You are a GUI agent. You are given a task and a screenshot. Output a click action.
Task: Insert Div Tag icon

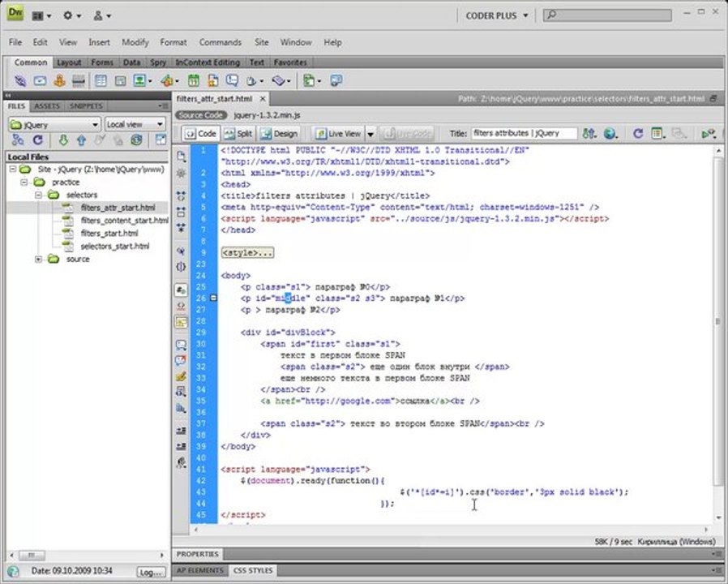point(120,81)
